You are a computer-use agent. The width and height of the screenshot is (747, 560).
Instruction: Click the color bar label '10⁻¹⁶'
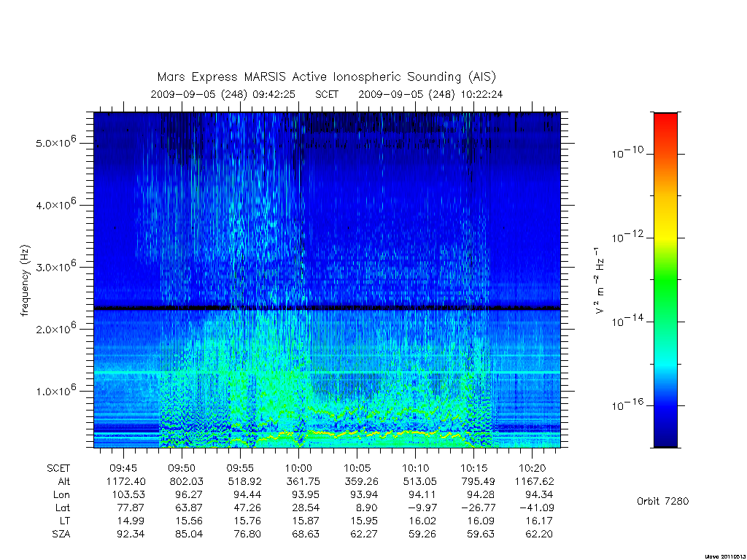point(627,405)
